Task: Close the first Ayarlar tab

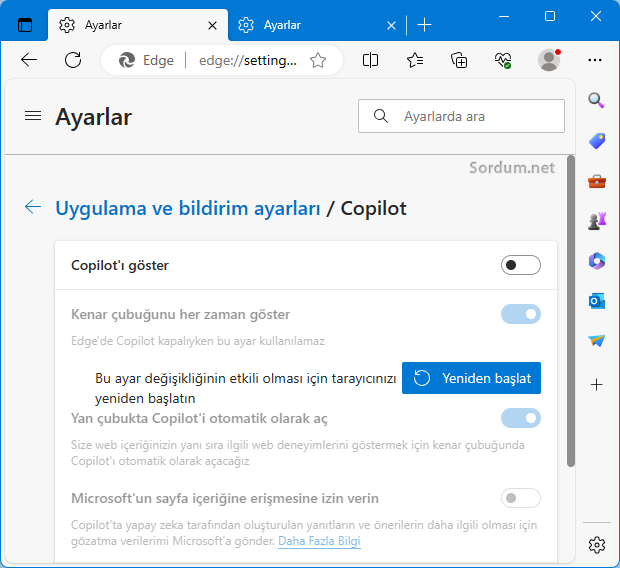Action: point(212,26)
